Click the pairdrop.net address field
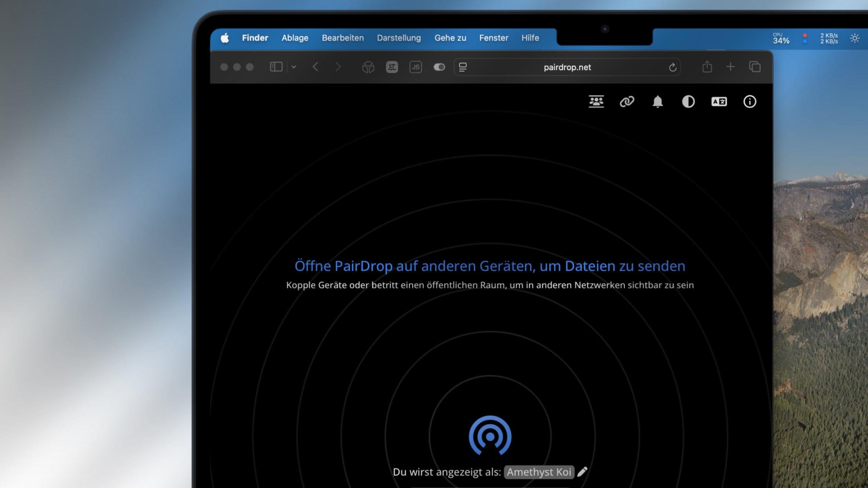 tap(567, 67)
